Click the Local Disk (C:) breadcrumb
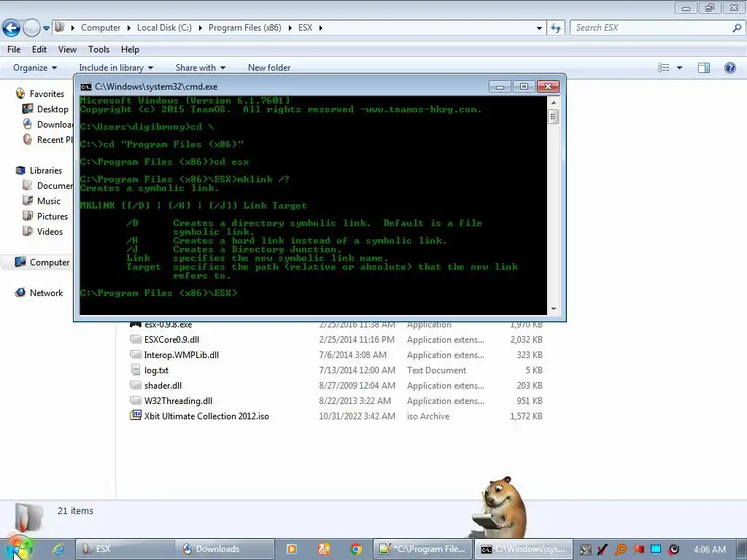This screenshot has height=560, width=747. pos(164,28)
